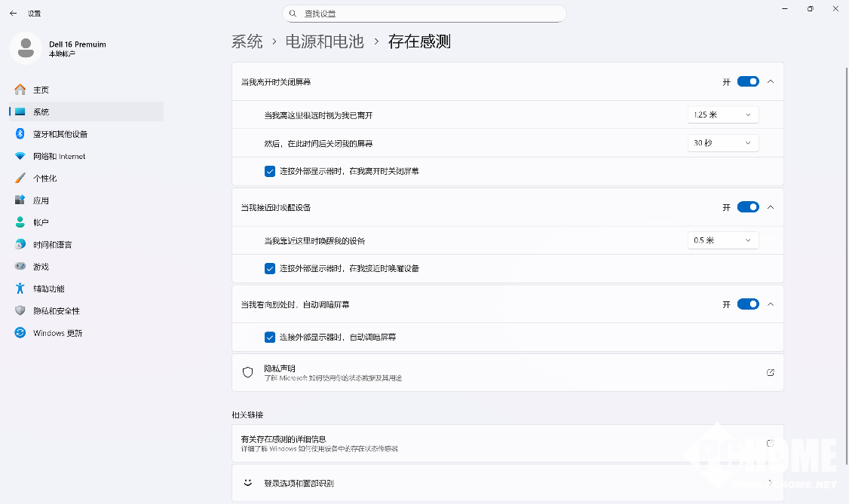Select the 辅助功能 accessibility icon
This screenshot has height=504, width=849.
tap(20, 289)
